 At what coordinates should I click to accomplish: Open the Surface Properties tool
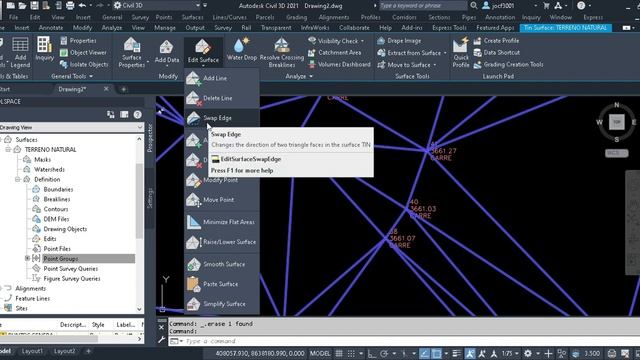[132, 53]
